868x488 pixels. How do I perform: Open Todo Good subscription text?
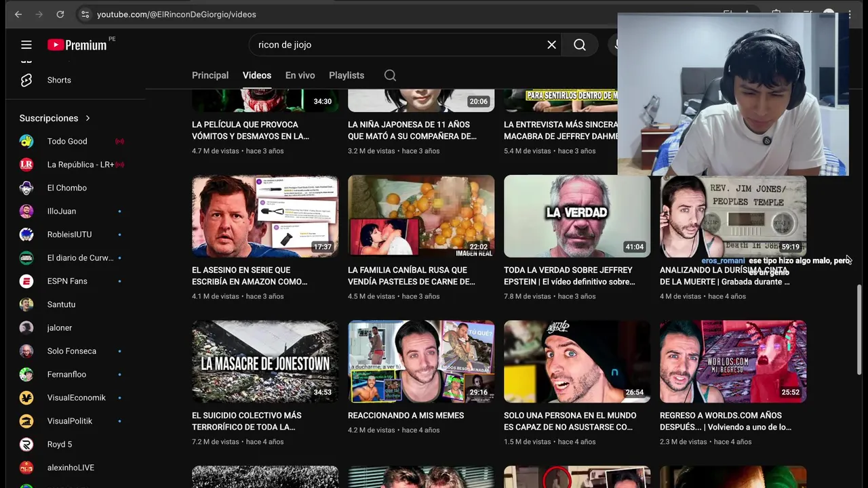click(x=67, y=141)
